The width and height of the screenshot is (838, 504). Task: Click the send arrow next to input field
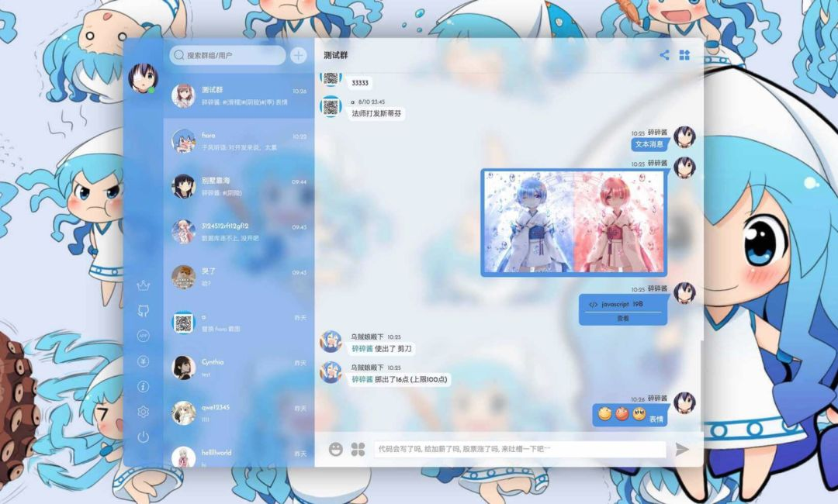tap(682, 448)
